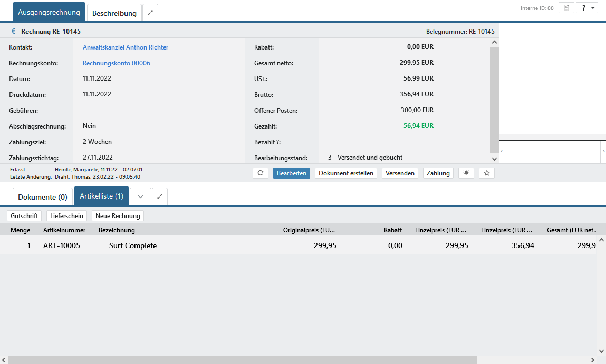Open the help question mark dropdown
Image resolution: width=606 pixels, height=364 pixels.
point(587,8)
